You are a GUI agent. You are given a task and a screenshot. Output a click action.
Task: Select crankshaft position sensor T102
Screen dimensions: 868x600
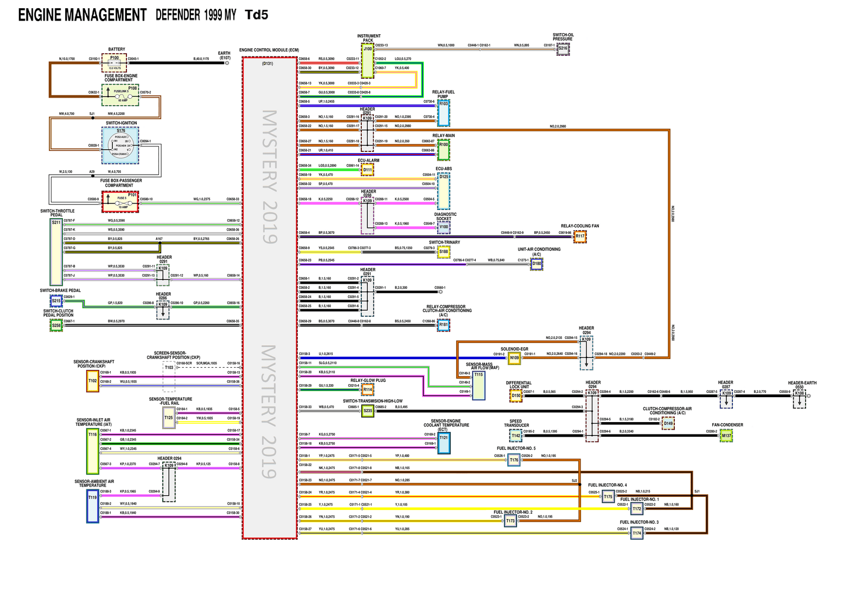93,381
